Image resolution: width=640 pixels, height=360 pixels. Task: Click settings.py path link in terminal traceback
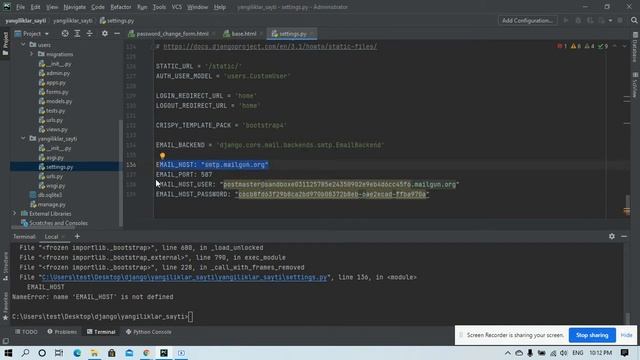coord(184,277)
